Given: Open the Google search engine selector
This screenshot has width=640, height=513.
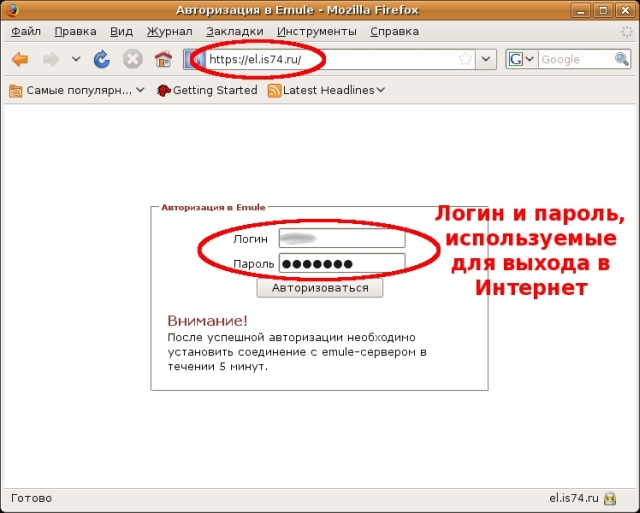Looking at the screenshot, I should coord(521,59).
